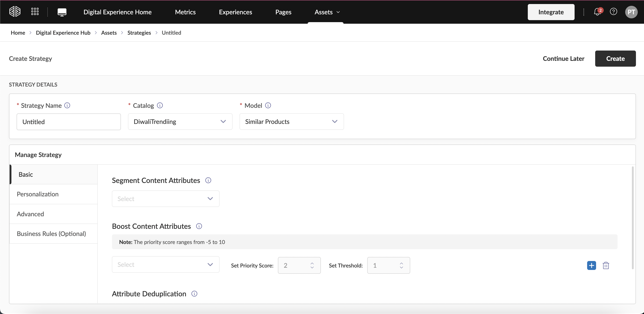Click the blue plus add-row icon
The width and height of the screenshot is (644, 314).
tap(591, 265)
